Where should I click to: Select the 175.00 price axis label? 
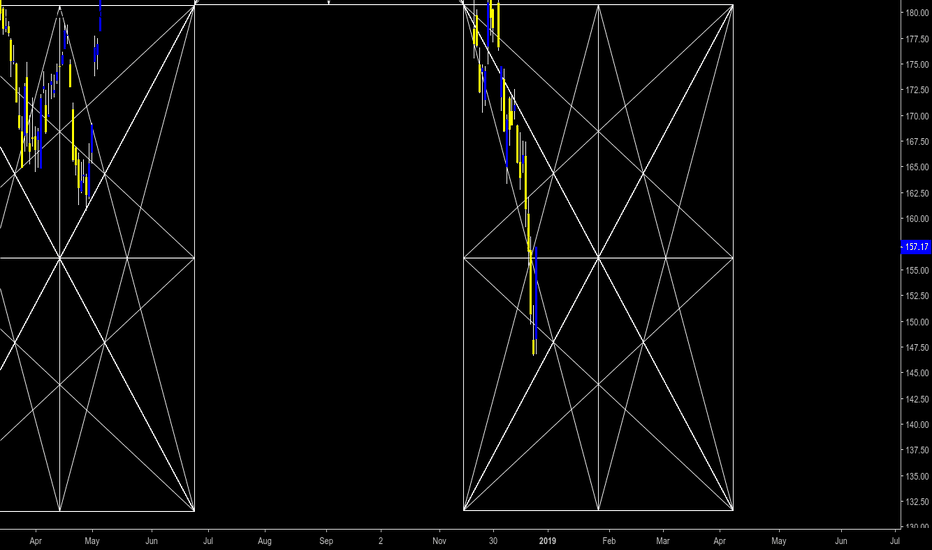[917, 64]
